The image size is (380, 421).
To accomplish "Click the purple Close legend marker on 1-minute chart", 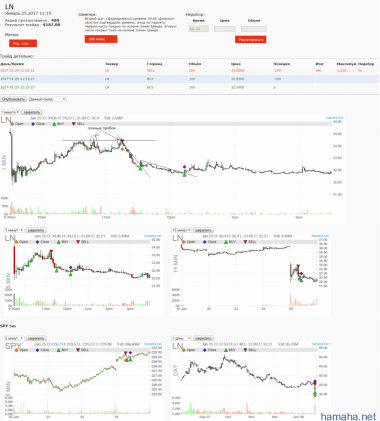I will coord(33,124).
